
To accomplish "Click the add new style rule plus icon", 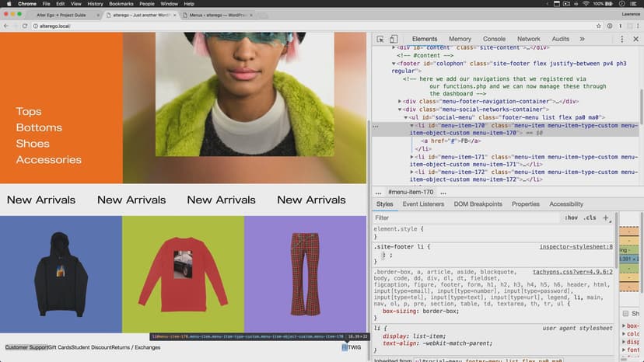I will point(606,218).
